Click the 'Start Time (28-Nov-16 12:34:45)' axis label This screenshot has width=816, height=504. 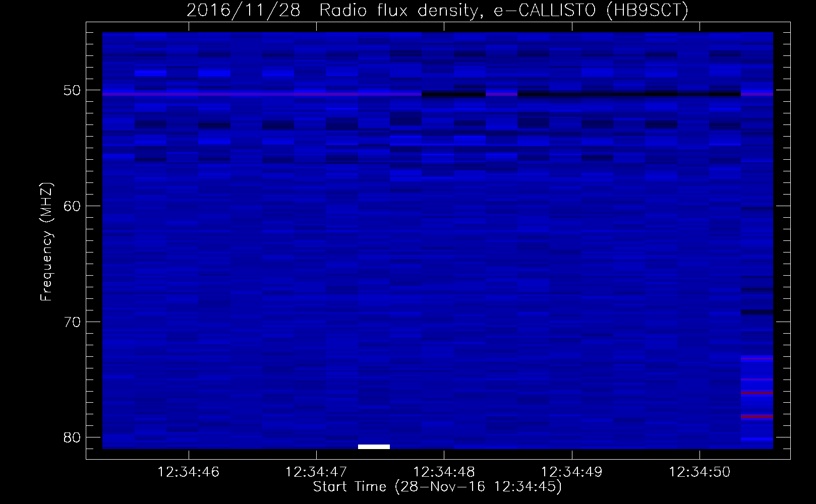coord(437,487)
